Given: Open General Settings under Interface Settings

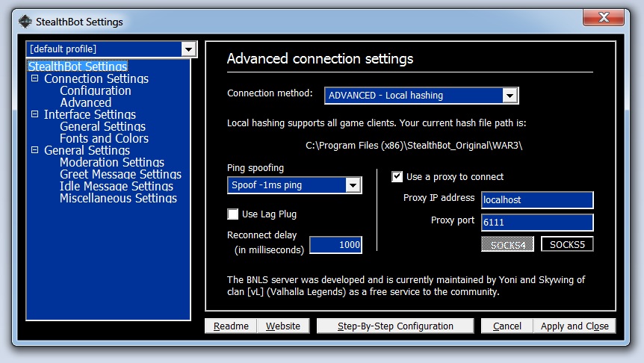Looking at the screenshot, I should pyautogui.click(x=102, y=126).
